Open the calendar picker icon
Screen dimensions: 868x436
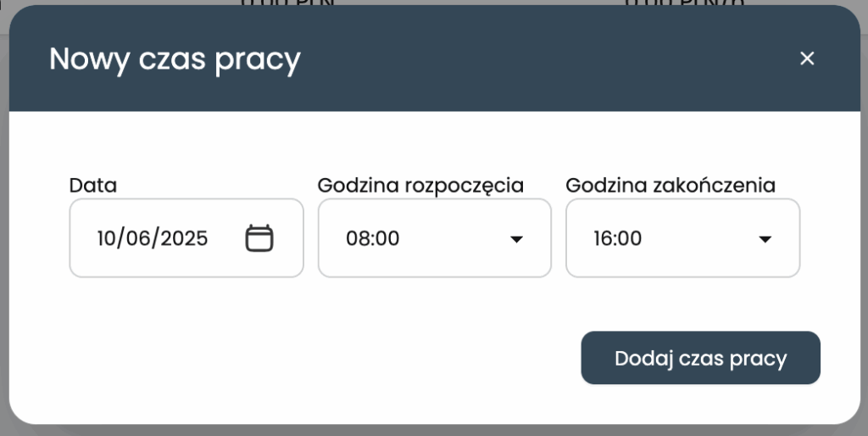(259, 238)
